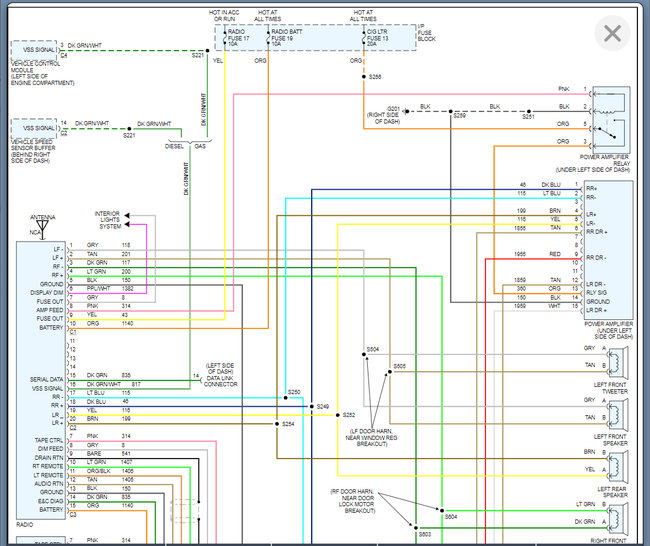This screenshot has width=650, height=546.
Task: Click the 'RR DR +' amplifier pin
Action: click(x=597, y=232)
